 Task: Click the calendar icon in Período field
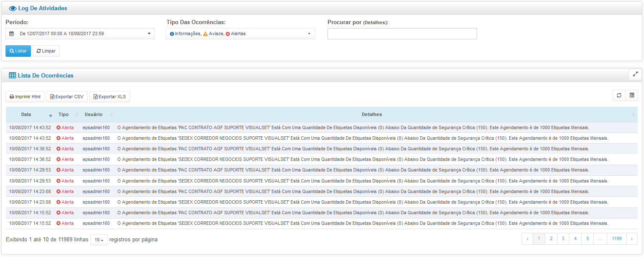tap(12, 34)
